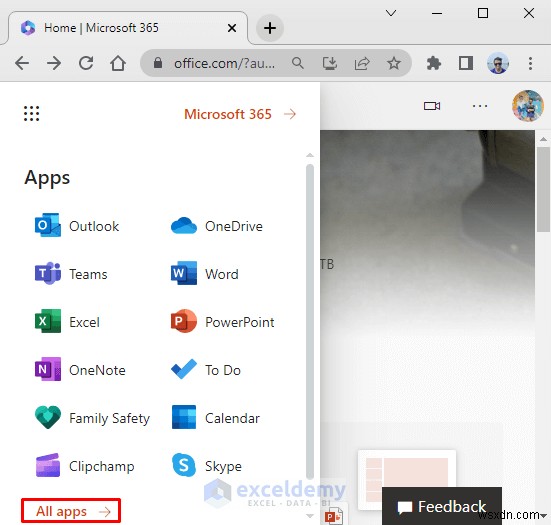The image size is (551, 525).
Task: Open Chrome's three-dot menu
Action: [530, 63]
